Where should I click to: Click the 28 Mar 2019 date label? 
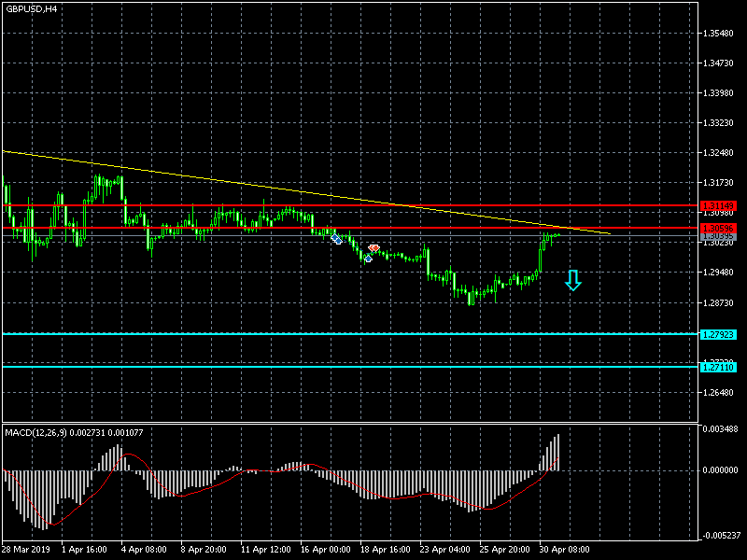coord(25,550)
